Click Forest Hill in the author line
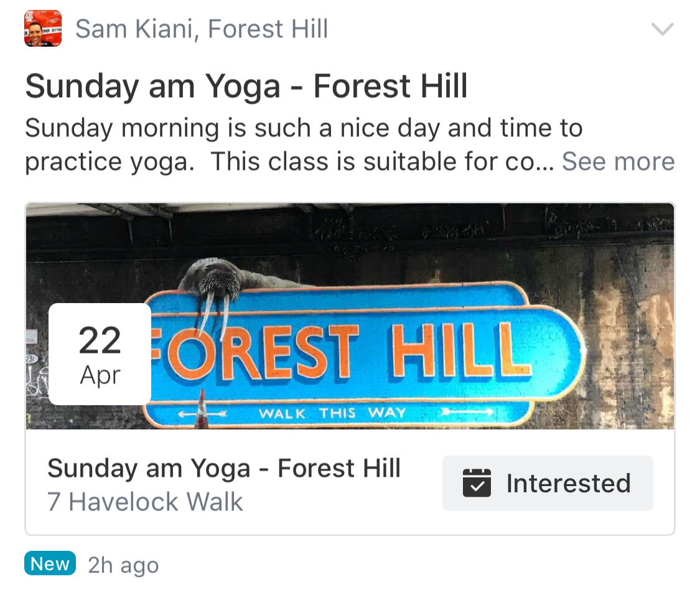 [268, 29]
